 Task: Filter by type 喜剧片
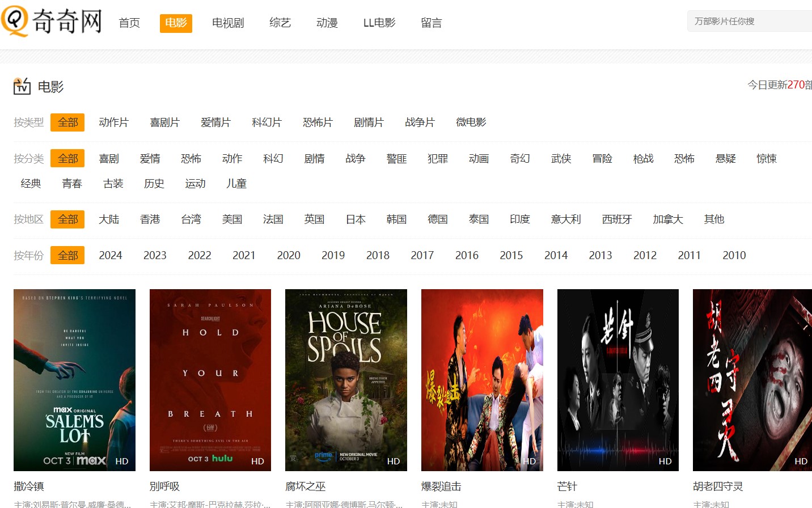coord(165,122)
